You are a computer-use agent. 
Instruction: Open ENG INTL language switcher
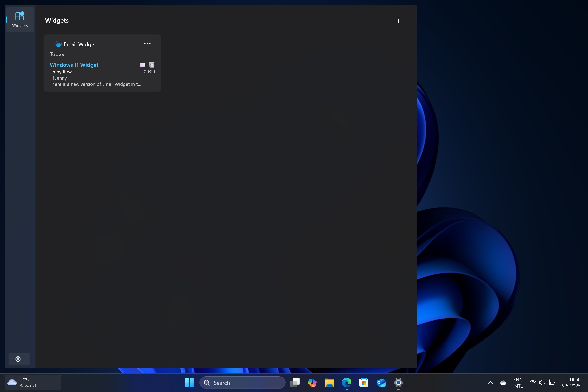coord(518,383)
